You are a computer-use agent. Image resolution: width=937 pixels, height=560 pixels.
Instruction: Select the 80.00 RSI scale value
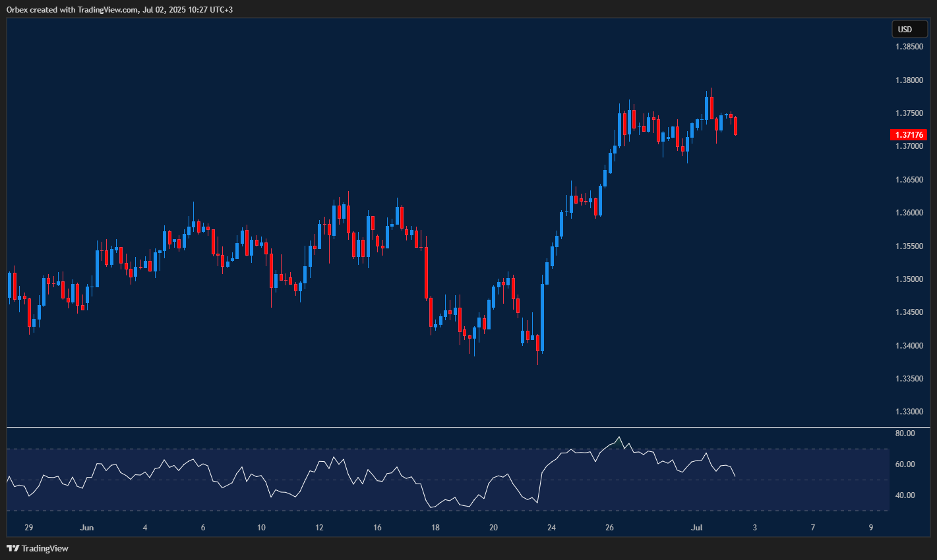[x=904, y=433]
